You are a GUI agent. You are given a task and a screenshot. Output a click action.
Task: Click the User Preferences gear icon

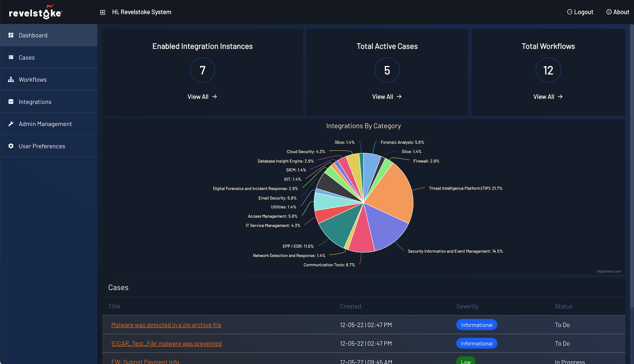click(x=11, y=146)
